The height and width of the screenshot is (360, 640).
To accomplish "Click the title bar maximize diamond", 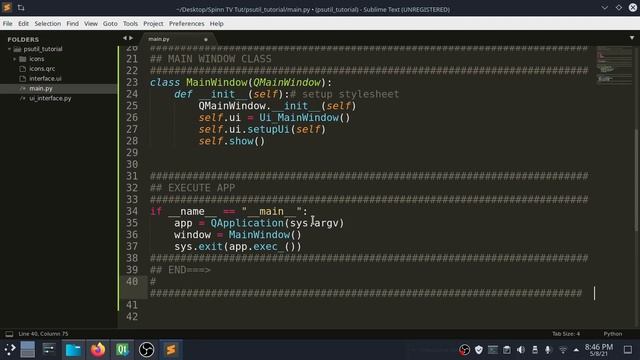I will pyautogui.click(x=619, y=8).
